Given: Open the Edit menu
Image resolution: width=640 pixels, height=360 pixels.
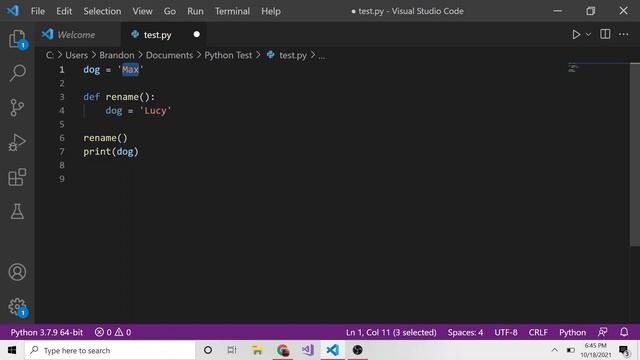Looking at the screenshot, I should 64,11.
